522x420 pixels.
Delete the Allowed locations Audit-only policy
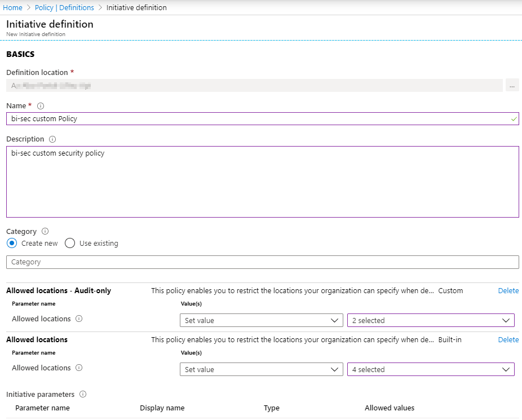tap(508, 290)
